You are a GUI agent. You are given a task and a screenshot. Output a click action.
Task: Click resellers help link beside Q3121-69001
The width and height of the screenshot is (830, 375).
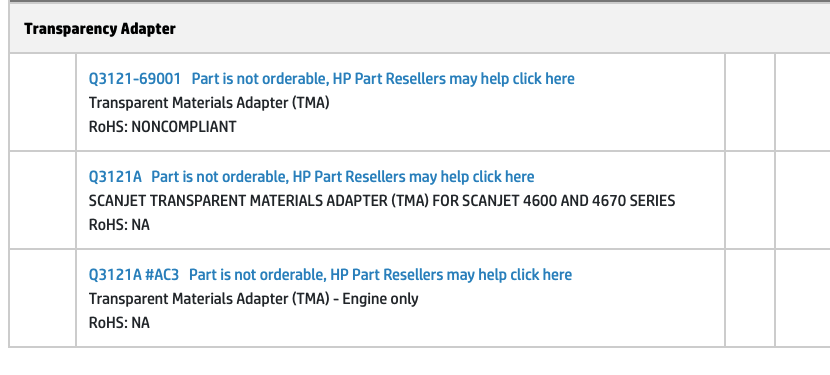coord(383,79)
